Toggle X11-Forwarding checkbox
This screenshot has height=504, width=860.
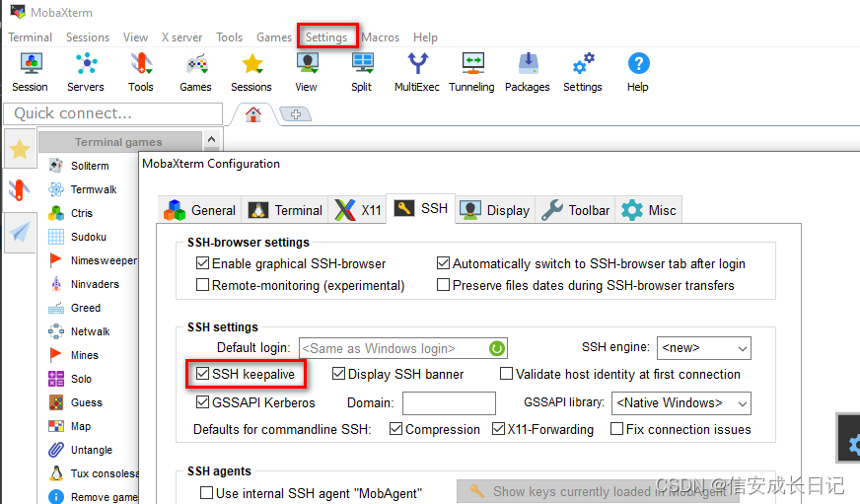498,429
